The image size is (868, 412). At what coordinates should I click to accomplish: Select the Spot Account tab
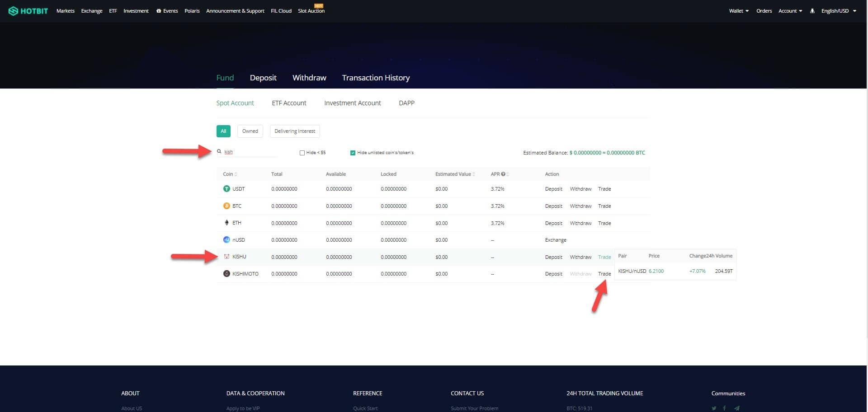click(235, 103)
